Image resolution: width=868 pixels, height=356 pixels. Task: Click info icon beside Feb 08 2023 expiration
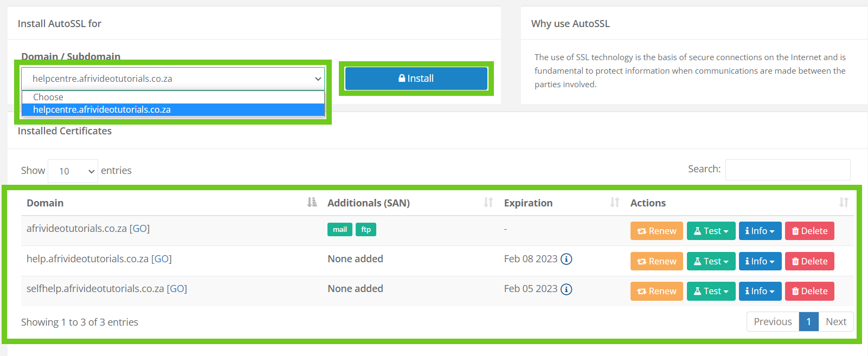coord(566,259)
